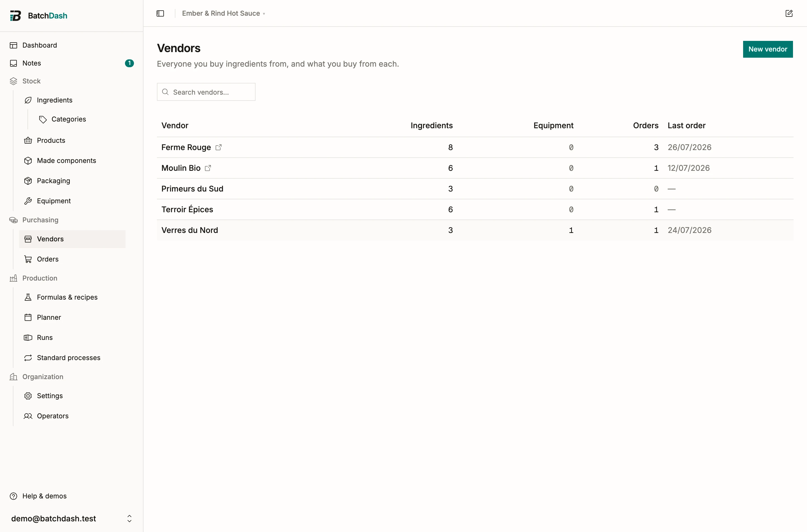Collapse the Production section
807x532 pixels.
pos(40,278)
